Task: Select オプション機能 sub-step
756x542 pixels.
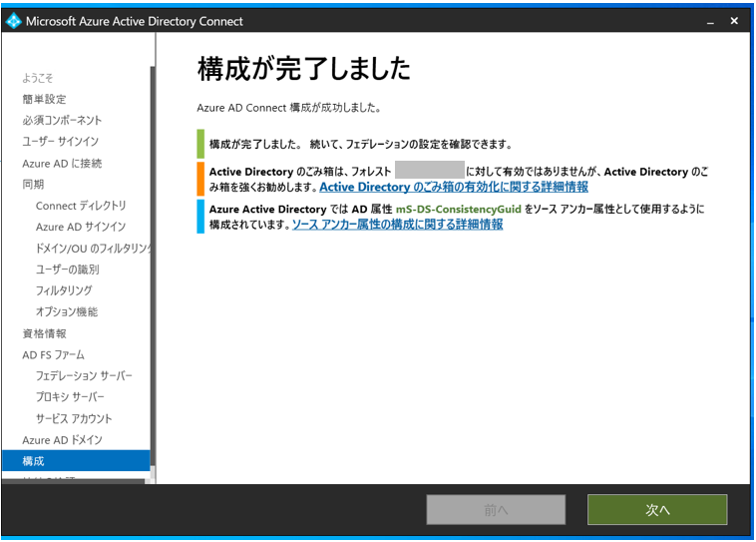Action: [67, 311]
